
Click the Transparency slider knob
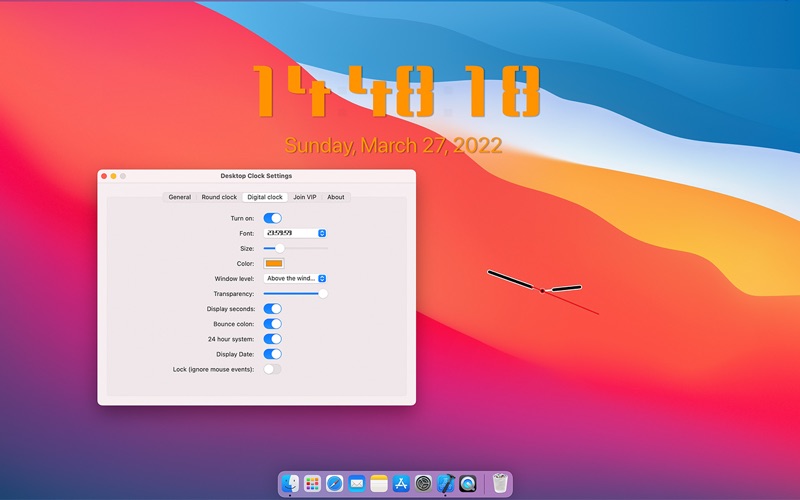pos(323,293)
